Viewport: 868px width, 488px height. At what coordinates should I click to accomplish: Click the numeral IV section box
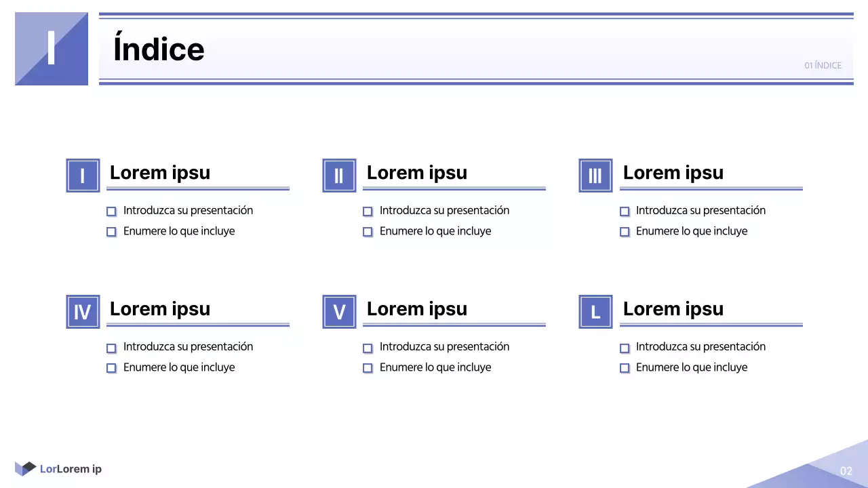pos(83,312)
